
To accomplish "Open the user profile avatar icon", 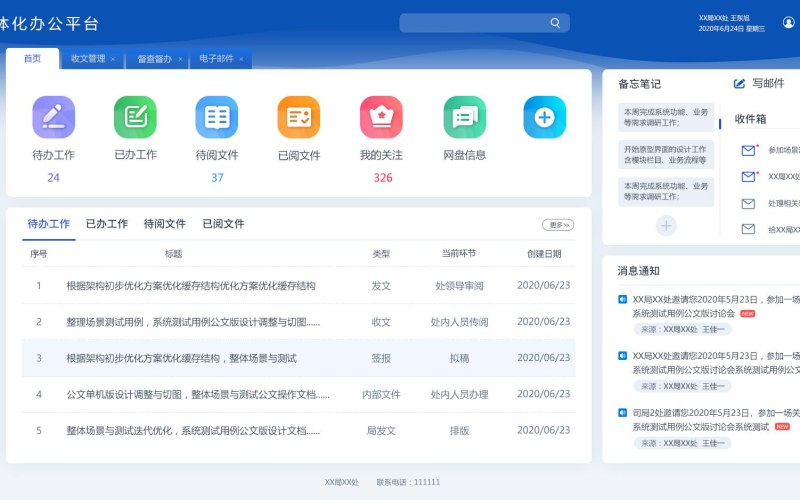I will coord(789,22).
